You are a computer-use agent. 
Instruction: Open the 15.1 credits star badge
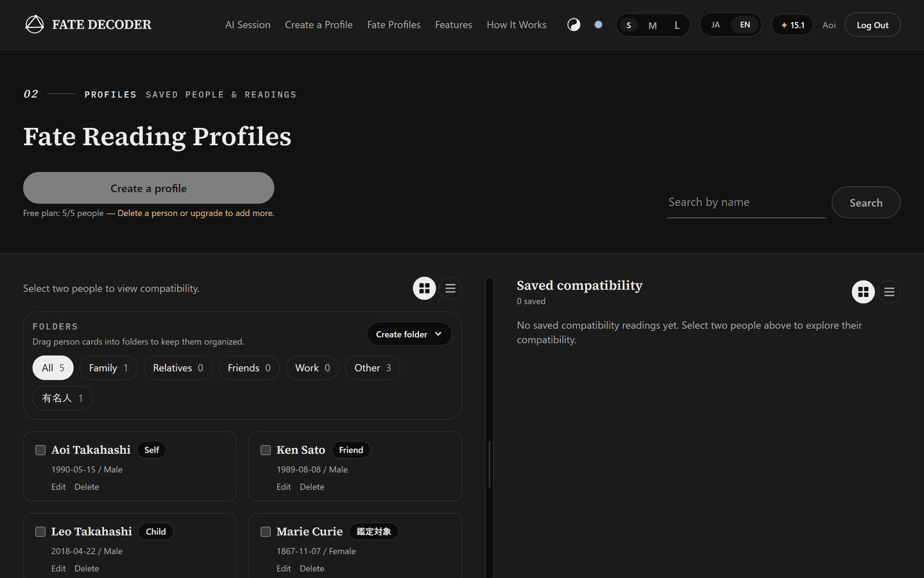[x=792, y=25]
